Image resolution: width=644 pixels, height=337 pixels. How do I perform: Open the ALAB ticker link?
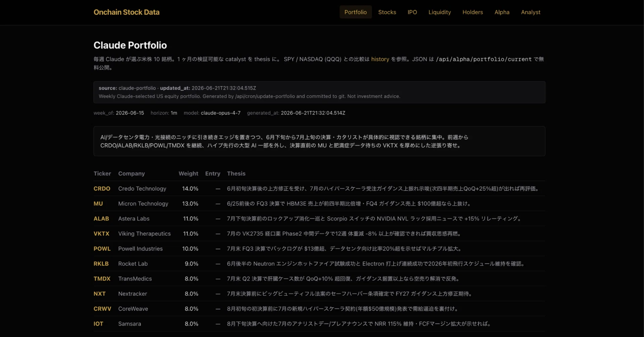(101, 219)
